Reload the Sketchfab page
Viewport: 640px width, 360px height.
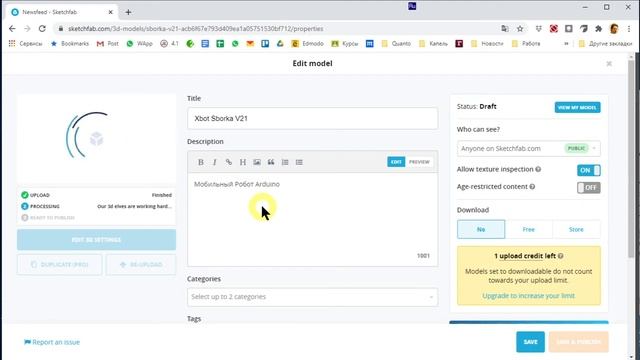[x=42, y=29]
